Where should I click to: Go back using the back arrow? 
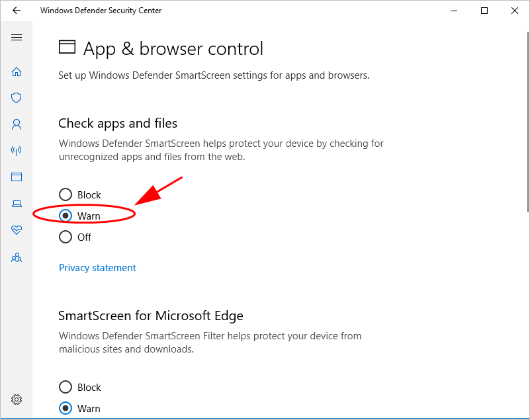click(17, 11)
